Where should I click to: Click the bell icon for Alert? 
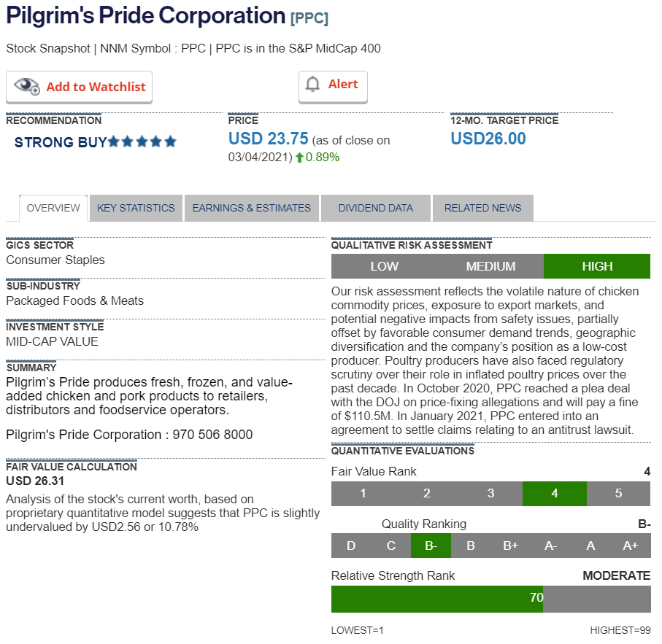coord(313,85)
